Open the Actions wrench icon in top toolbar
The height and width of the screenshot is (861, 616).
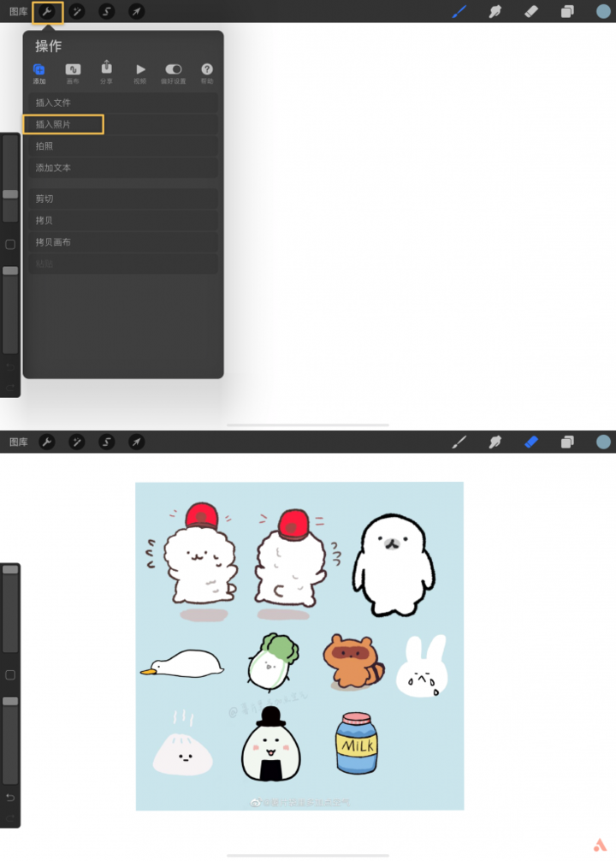point(47,11)
